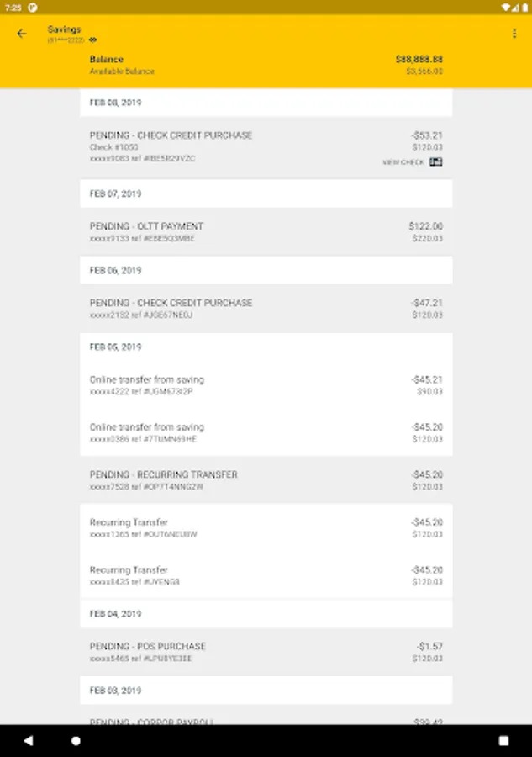Screen dimensions: 532x757
Task: Tap the FEB 05, 2019 date header
Action: 115,347
